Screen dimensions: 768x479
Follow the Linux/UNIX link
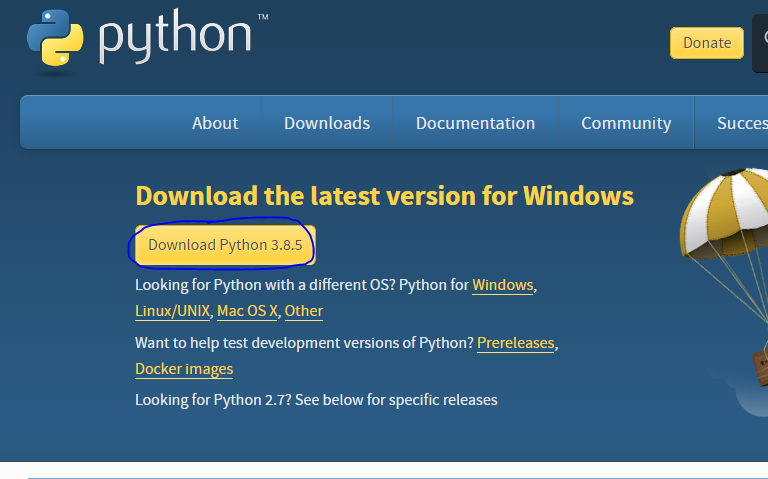[172, 311]
